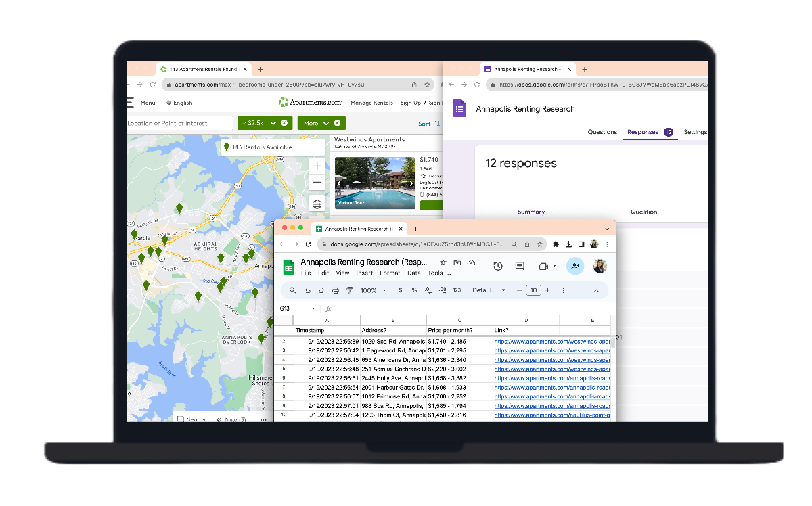Open the File menu in Sheets
Viewport: 812px width, 506px height.
306,273
